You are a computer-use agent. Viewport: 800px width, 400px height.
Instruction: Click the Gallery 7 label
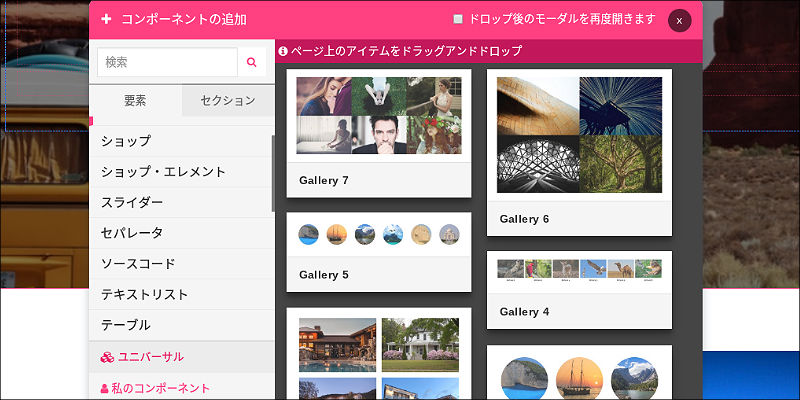[x=323, y=180]
